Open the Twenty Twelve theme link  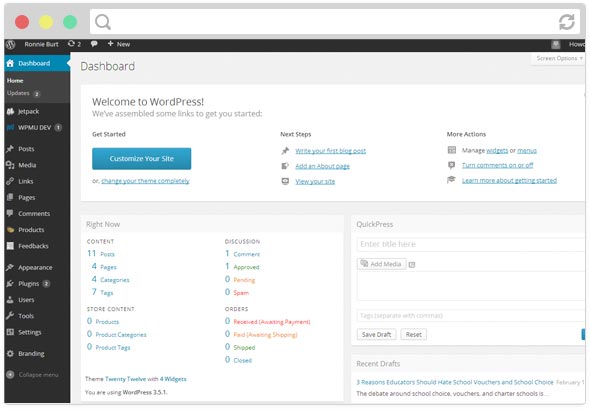pos(125,379)
